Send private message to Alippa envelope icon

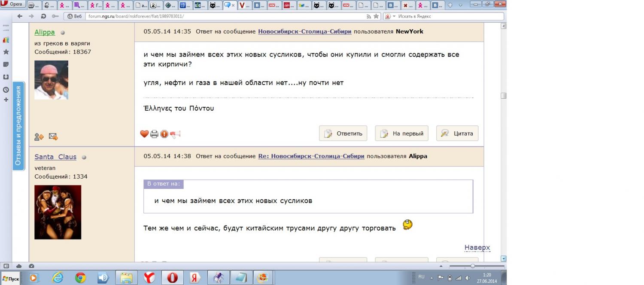[x=53, y=137]
